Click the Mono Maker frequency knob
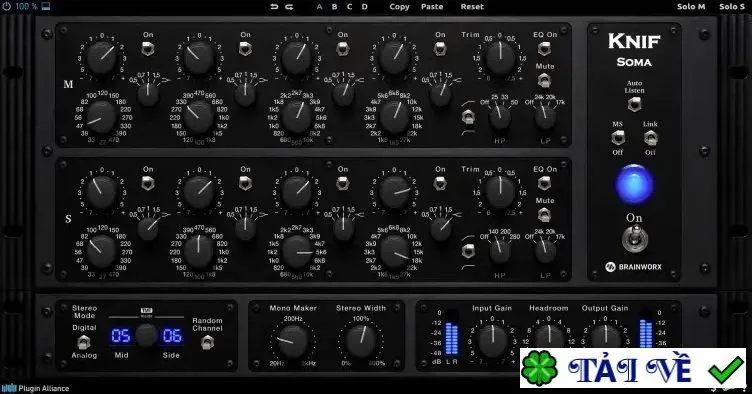This screenshot has width=752, height=394. coord(292,341)
